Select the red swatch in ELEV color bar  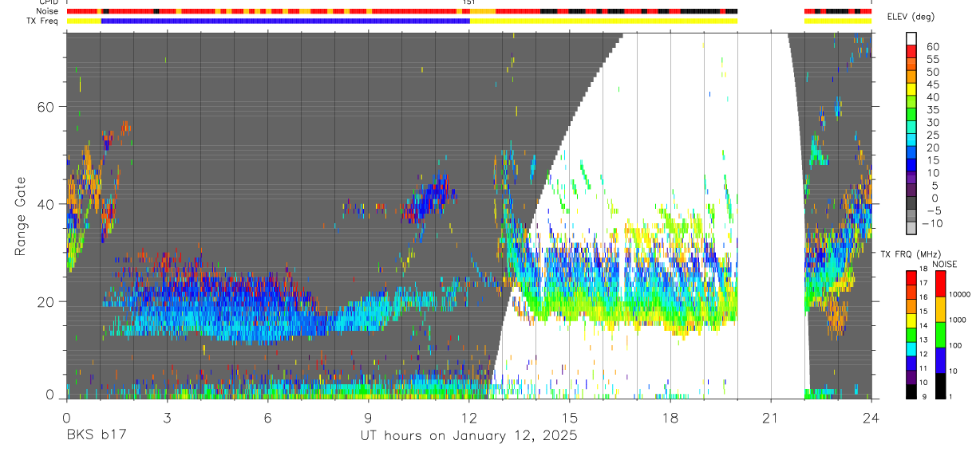point(912,53)
